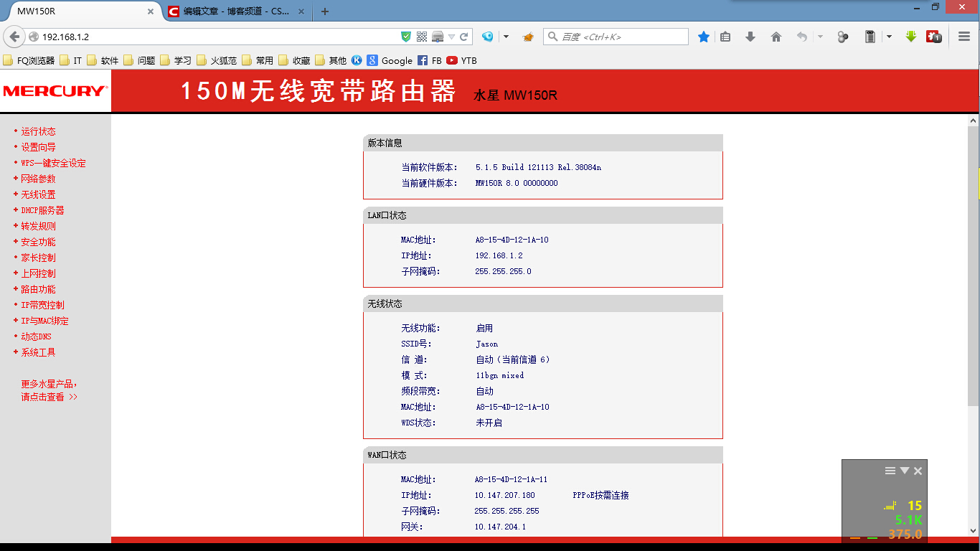This screenshot has height=551, width=980.
Task: Click the red puzzle add-on icon with badge
Action: 933,37
